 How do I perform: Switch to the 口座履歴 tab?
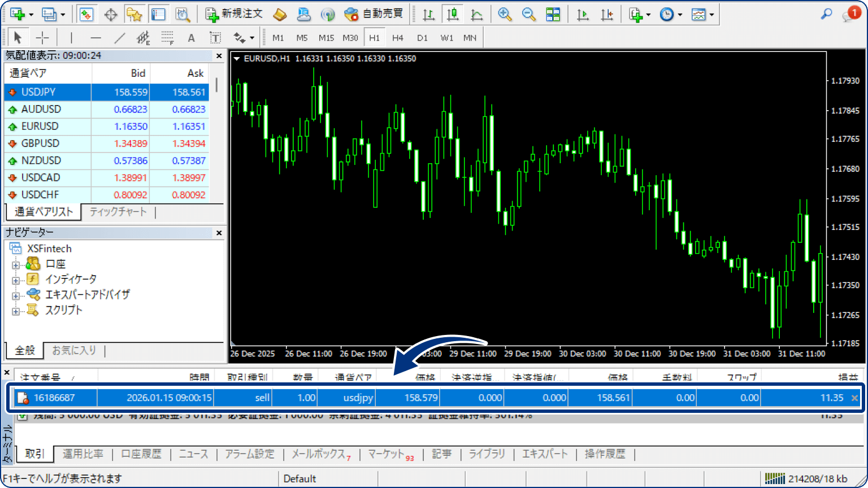point(141,454)
